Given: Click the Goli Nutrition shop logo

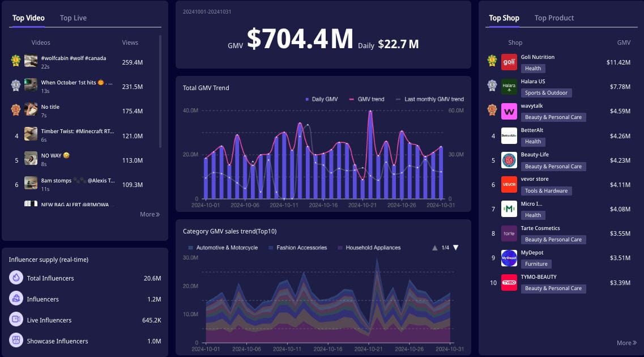Looking at the screenshot, I should (x=509, y=62).
